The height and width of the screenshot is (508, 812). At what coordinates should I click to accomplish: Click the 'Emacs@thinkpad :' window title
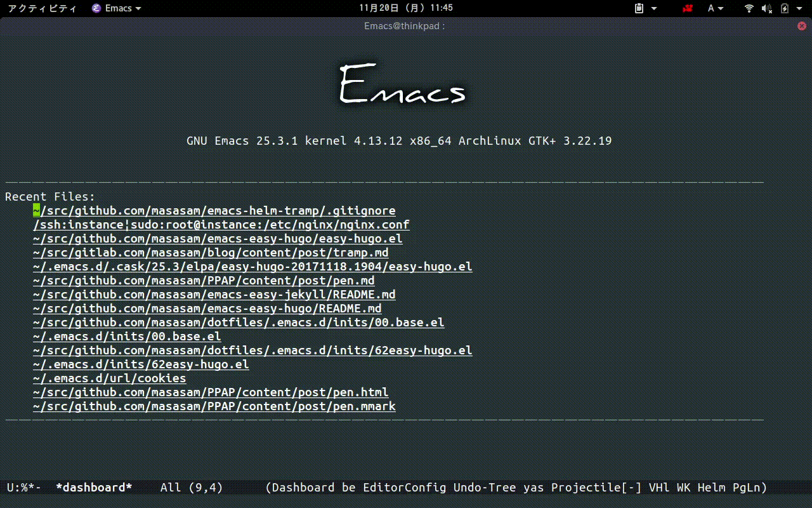(x=405, y=26)
